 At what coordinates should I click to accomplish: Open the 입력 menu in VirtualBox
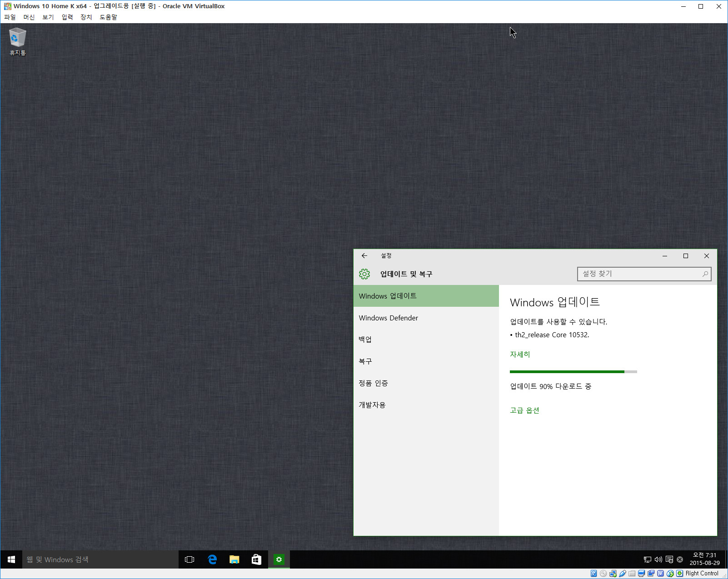point(67,17)
